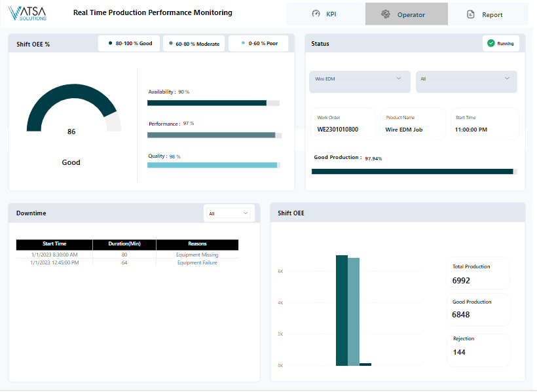537x392 pixels.
Task: Click the Good label under the gauge
Action: click(71, 162)
